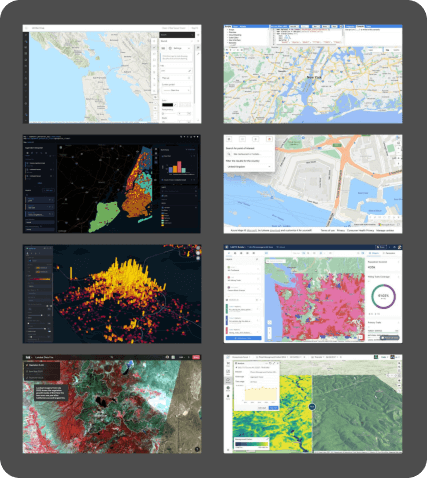
Task: Click the donut chart in coverage panel
Action: click(383, 296)
